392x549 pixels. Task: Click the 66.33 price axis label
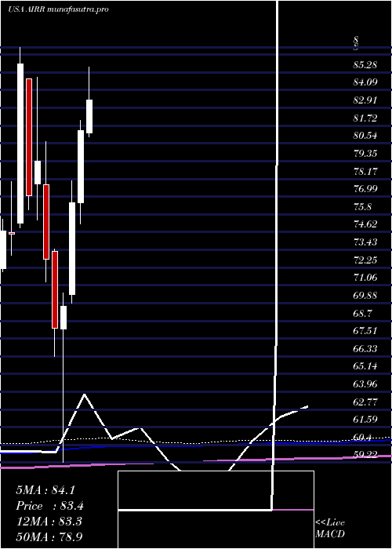click(x=365, y=349)
